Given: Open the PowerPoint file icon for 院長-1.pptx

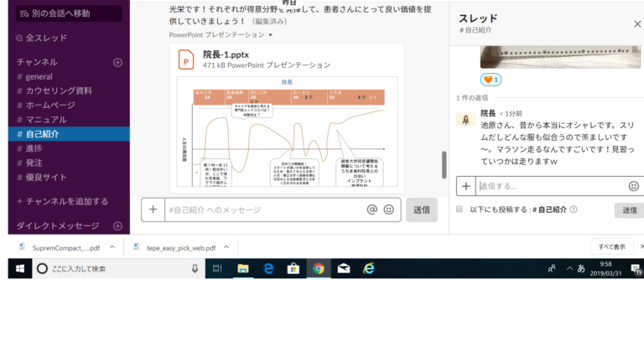Looking at the screenshot, I should click(186, 59).
